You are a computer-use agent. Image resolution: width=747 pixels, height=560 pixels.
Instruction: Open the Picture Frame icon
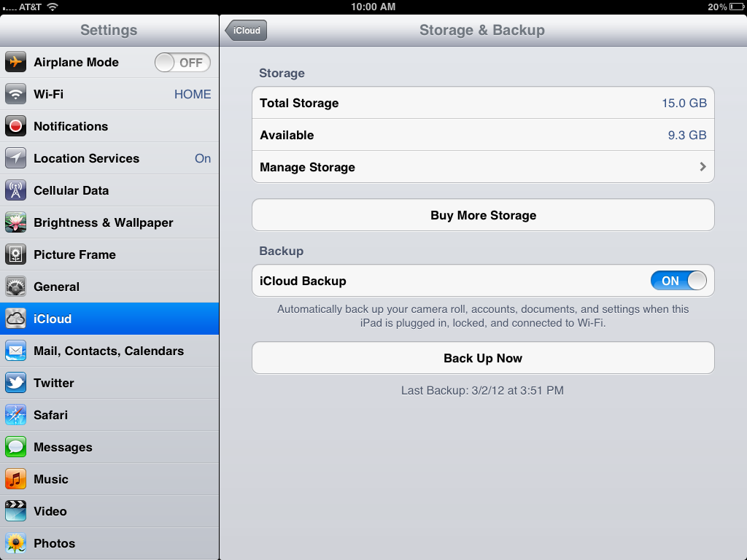16,254
